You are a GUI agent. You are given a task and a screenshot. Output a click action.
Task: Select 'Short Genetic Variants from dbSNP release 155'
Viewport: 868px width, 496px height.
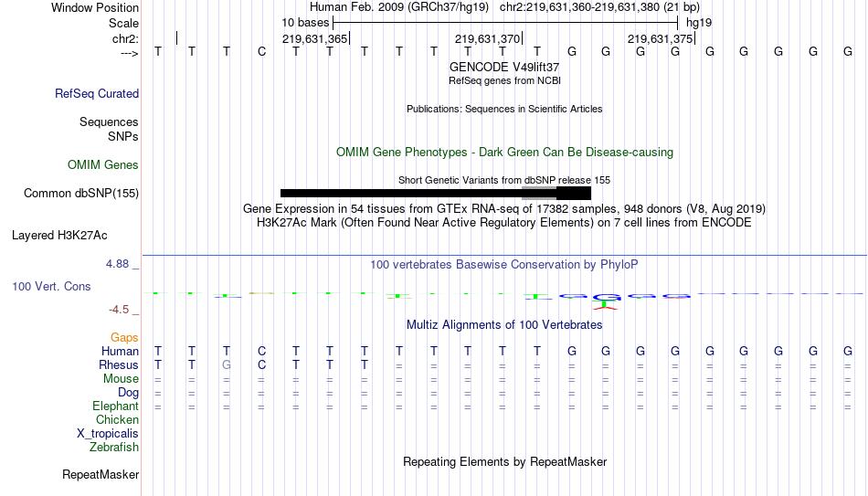point(504,181)
